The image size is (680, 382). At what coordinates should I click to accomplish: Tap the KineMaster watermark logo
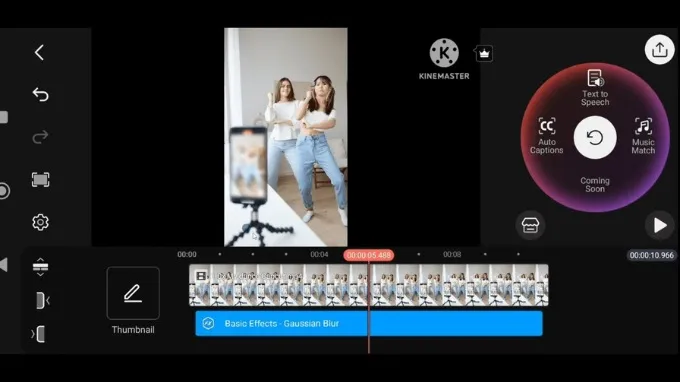pos(444,59)
